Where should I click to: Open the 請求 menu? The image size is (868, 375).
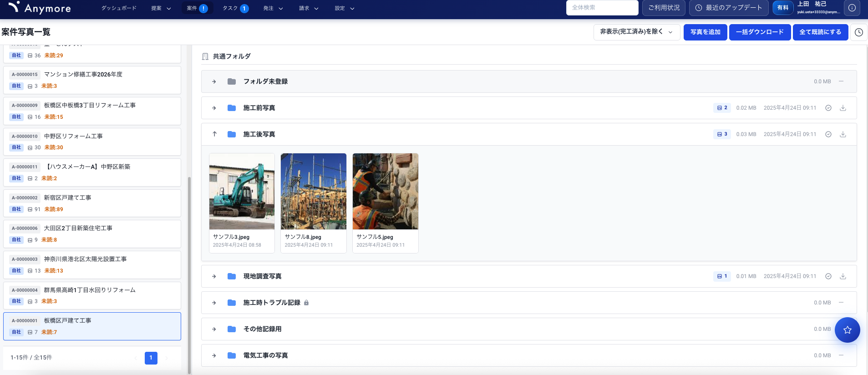[x=308, y=8]
